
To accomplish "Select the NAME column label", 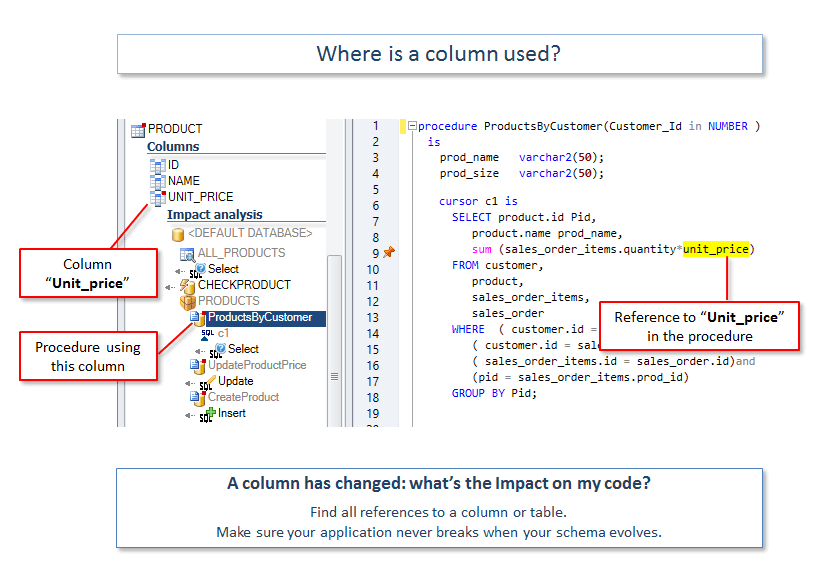I will (184, 181).
